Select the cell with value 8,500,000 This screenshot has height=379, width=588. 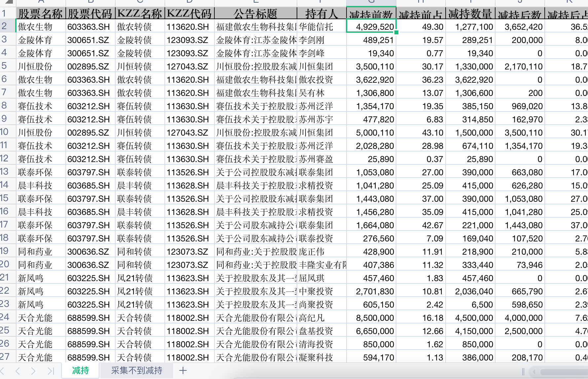pos(371,317)
